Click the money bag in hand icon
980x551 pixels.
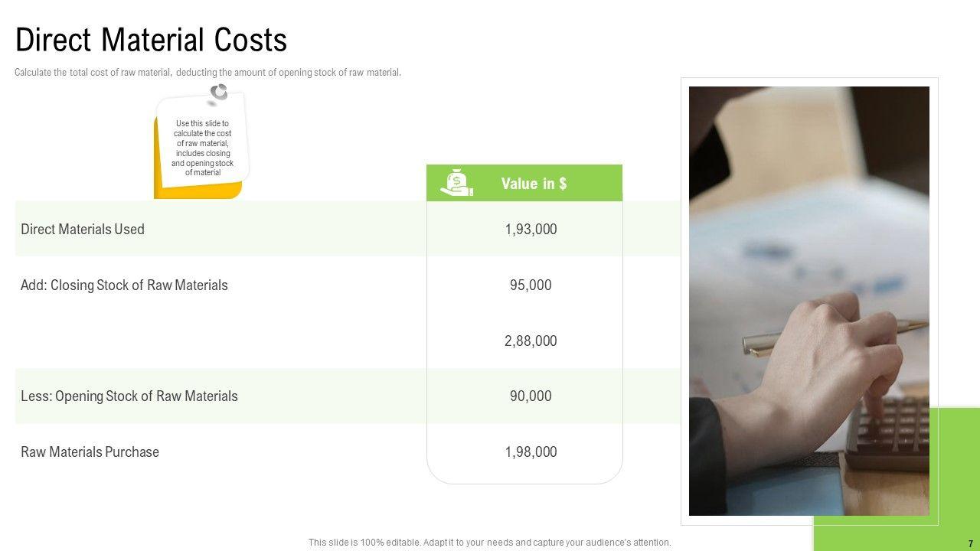pyautogui.click(x=457, y=183)
